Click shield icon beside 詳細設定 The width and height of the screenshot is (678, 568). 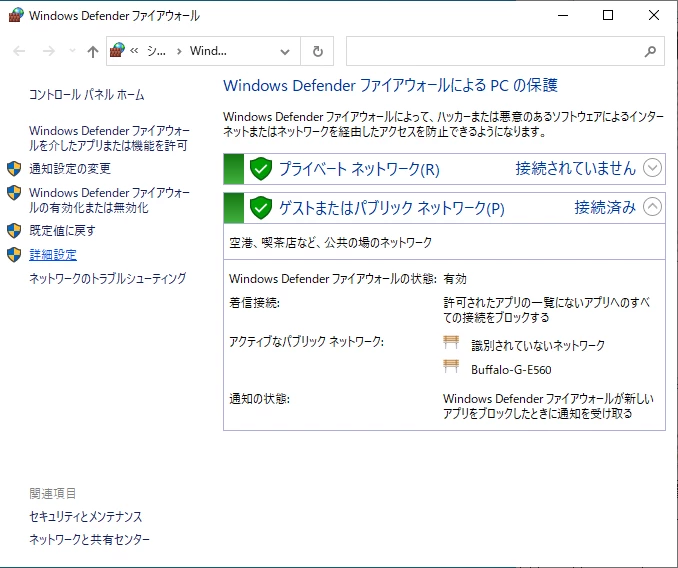[14, 255]
